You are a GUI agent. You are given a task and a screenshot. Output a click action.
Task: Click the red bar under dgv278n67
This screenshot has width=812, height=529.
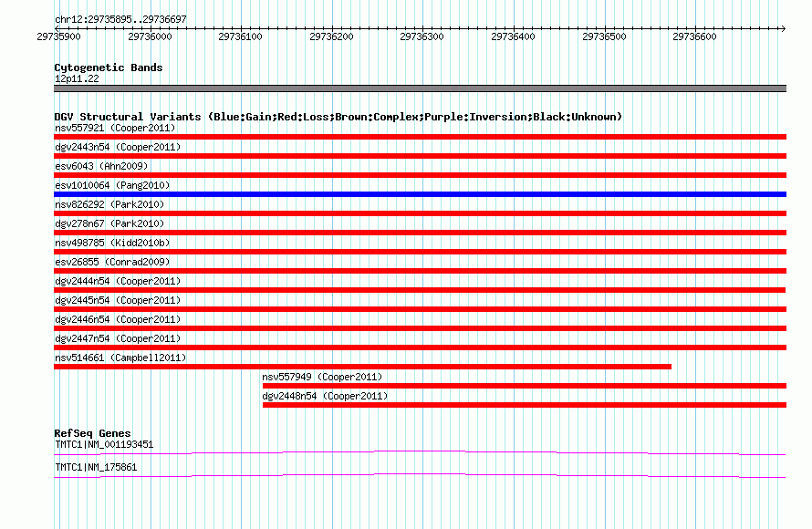point(420,233)
